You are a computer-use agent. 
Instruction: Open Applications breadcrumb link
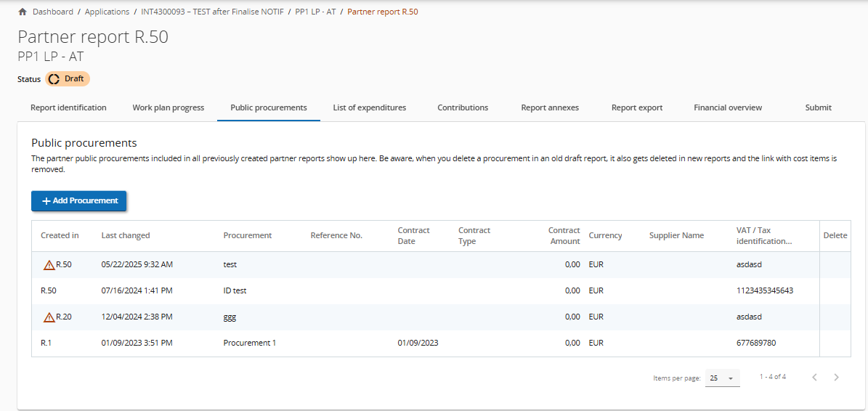pyautogui.click(x=107, y=12)
